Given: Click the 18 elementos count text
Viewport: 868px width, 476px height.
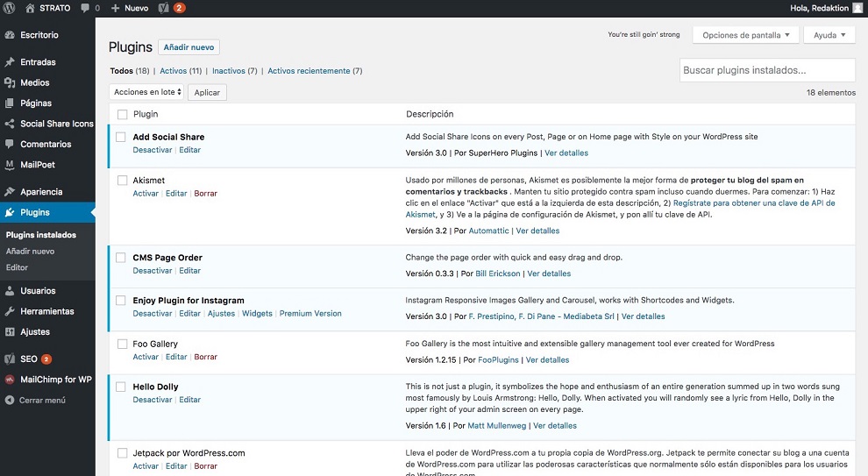Looking at the screenshot, I should (x=831, y=92).
